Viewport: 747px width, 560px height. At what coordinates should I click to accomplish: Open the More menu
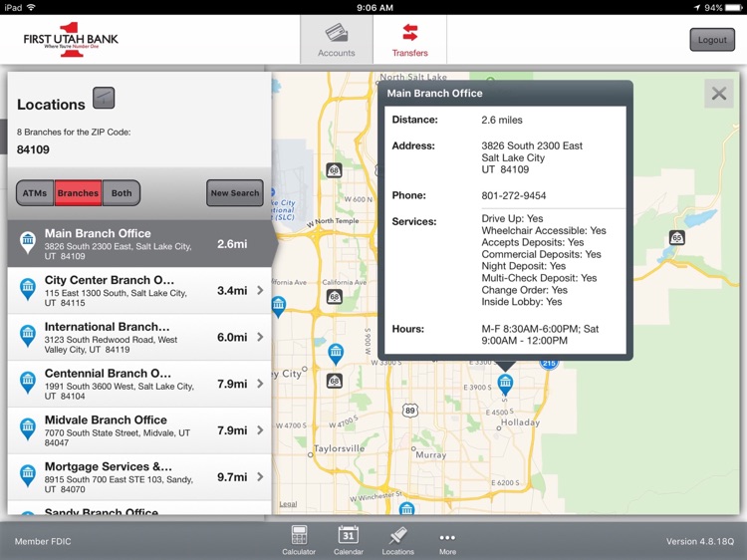(447, 542)
